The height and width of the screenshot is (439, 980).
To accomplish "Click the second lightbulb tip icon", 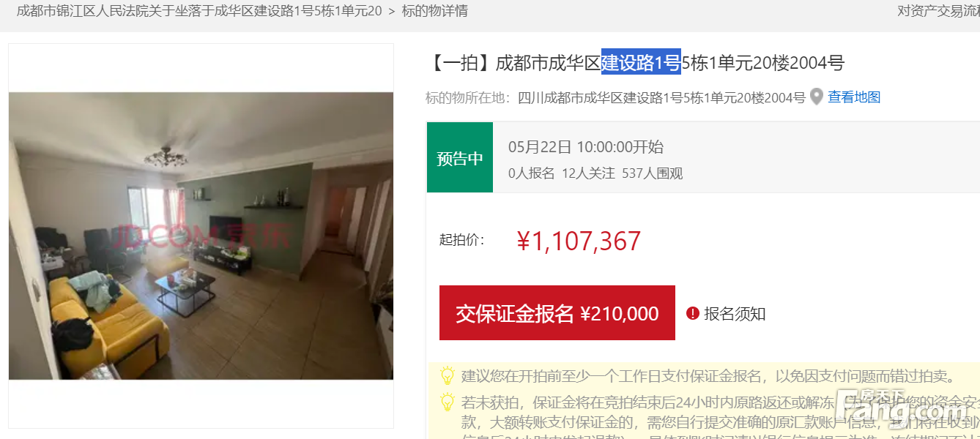I will tap(448, 402).
